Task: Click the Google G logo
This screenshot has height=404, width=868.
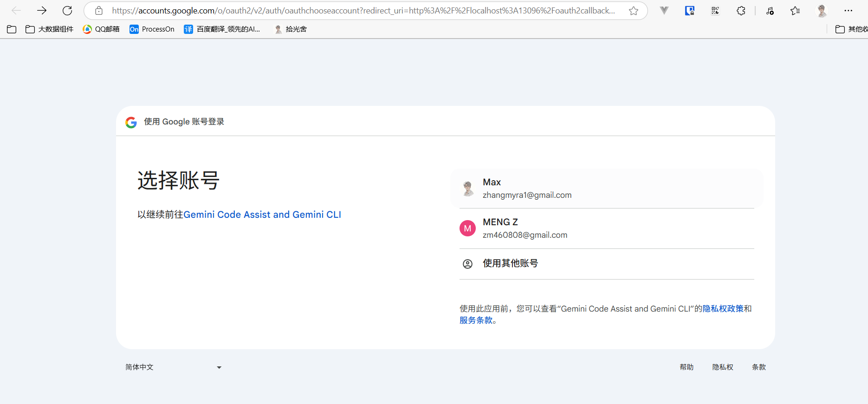Action: click(131, 122)
